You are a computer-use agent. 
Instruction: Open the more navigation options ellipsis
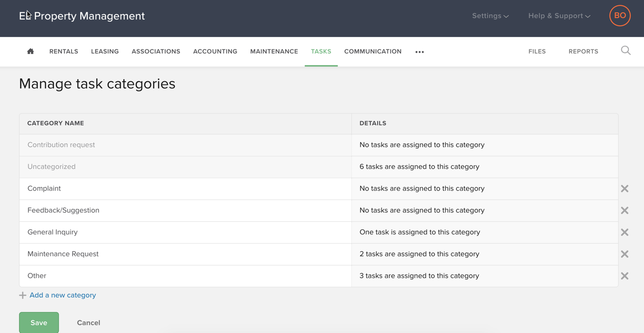[x=419, y=51]
